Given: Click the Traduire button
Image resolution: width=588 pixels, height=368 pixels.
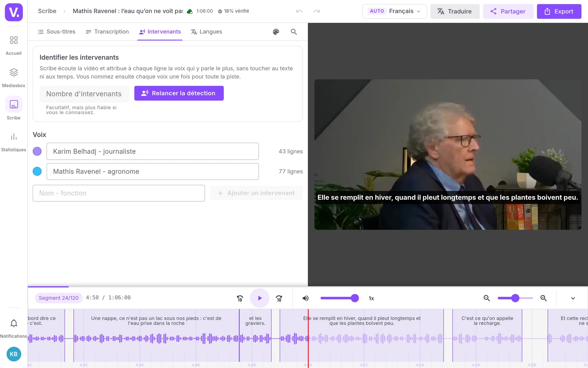Looking at the screenshot, I should 455,11.
